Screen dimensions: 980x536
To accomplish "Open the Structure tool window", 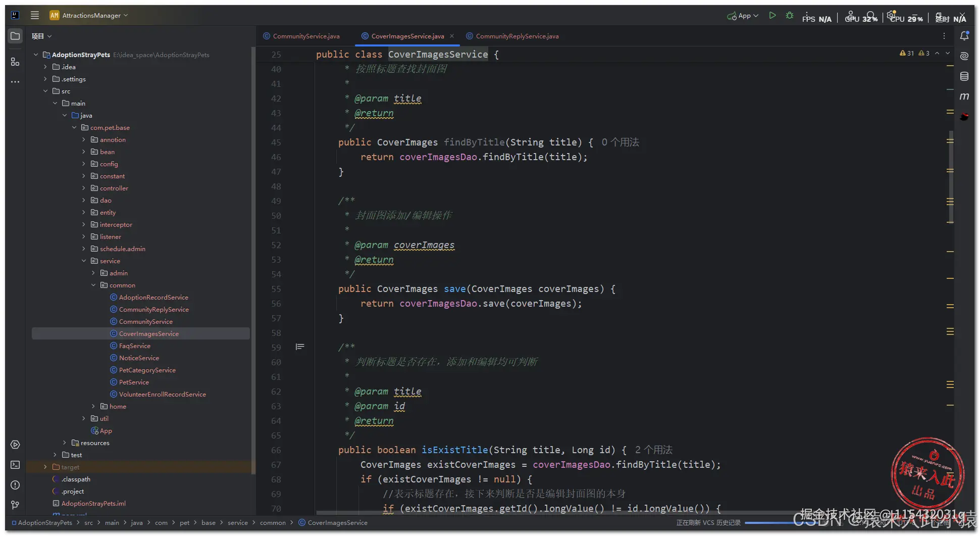I will pos(15,62).
